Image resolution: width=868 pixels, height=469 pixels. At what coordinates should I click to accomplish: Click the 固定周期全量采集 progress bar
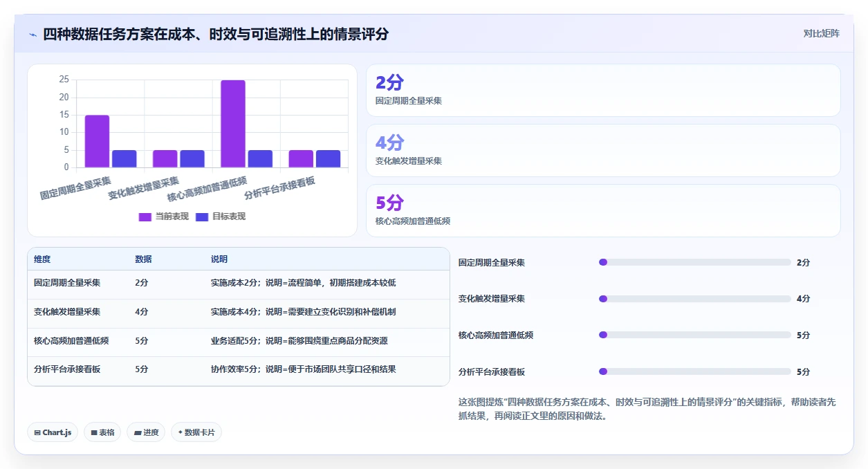tap(694, 262)
